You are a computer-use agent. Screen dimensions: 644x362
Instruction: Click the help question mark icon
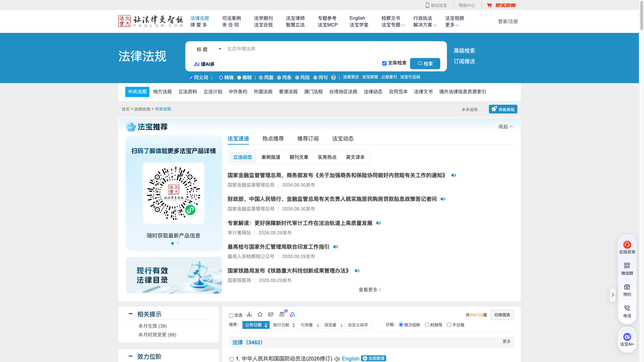333,77
